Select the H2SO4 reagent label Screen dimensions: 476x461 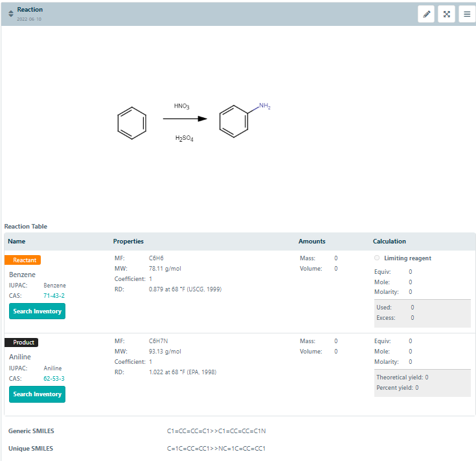(184, 139)
